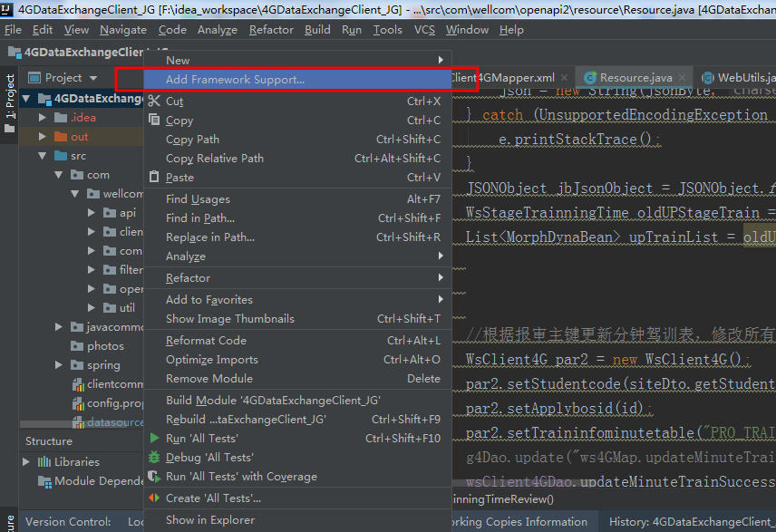Click the Libraries bars icon in Structure

pos(44,461)
